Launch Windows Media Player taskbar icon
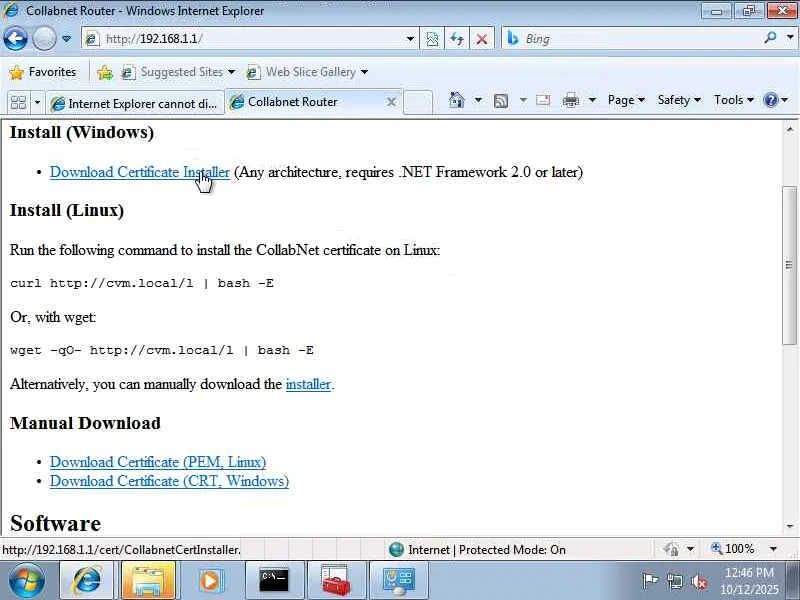Image resolution: width=800 pixels, height=600 pixels. tap(210, 581)
